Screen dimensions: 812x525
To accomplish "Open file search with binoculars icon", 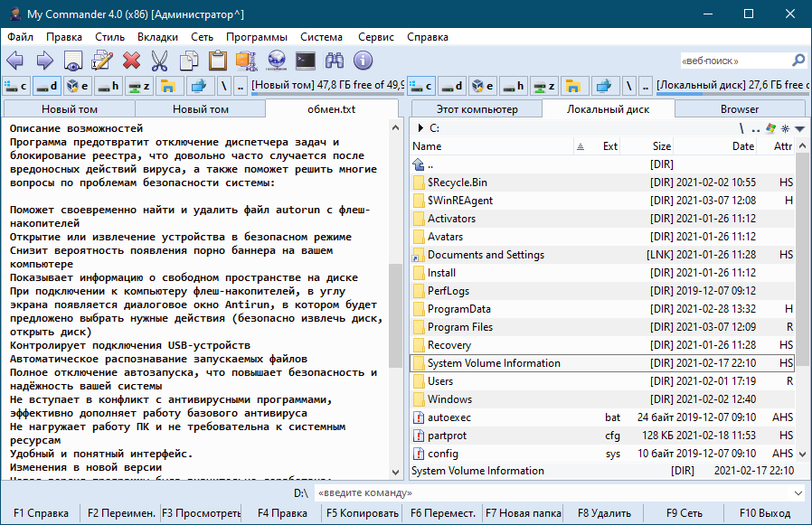I will (x=335, y=61).
